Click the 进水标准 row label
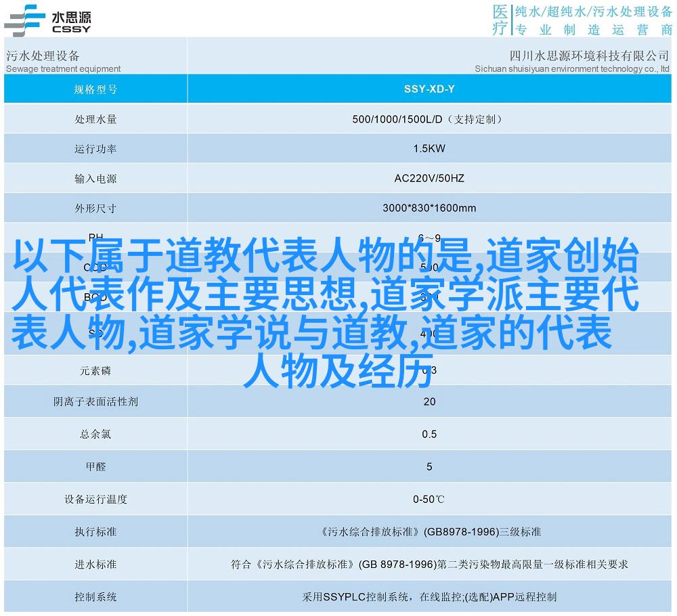This screenshot has height=616, width=677. tap(95, 564)
